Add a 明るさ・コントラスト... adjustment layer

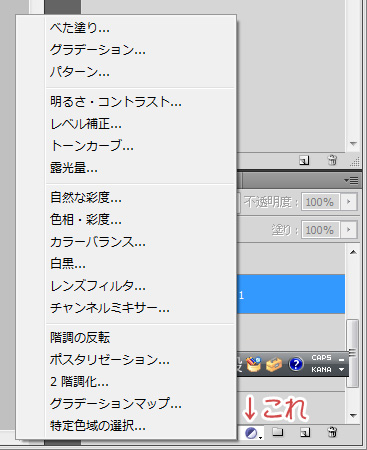(x=141, y=102)
